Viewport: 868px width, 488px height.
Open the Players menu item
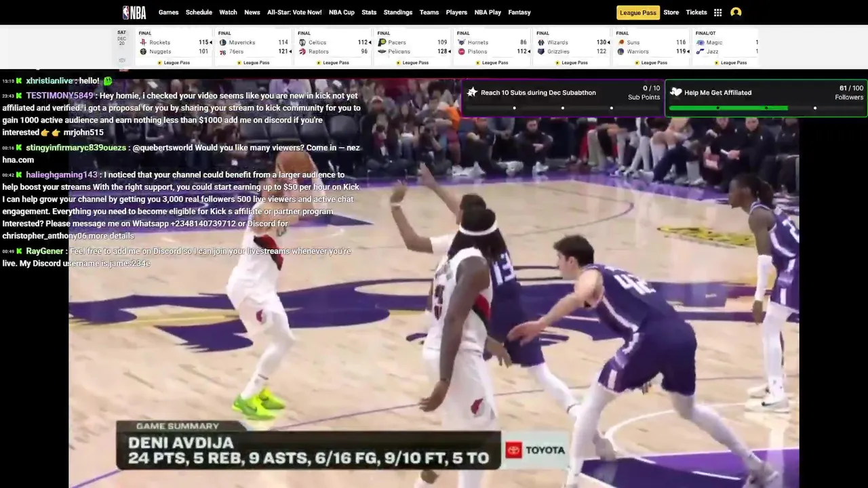click(x=456, y=12)
